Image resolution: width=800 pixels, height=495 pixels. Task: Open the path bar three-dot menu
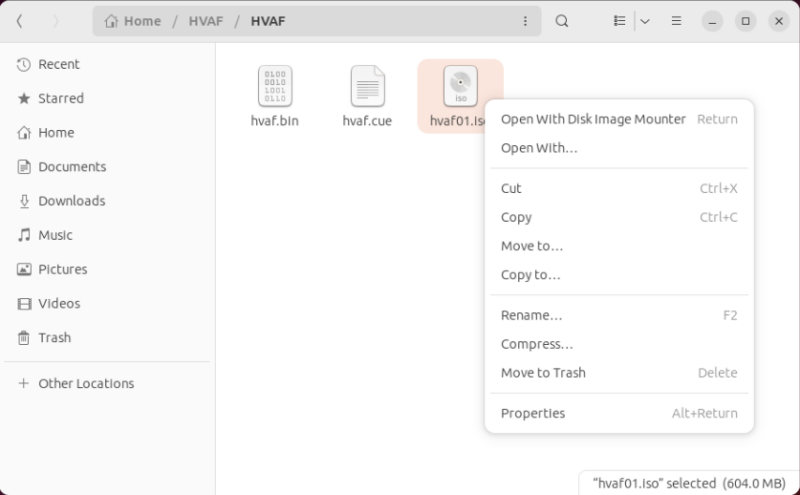[x=525, y=21]
